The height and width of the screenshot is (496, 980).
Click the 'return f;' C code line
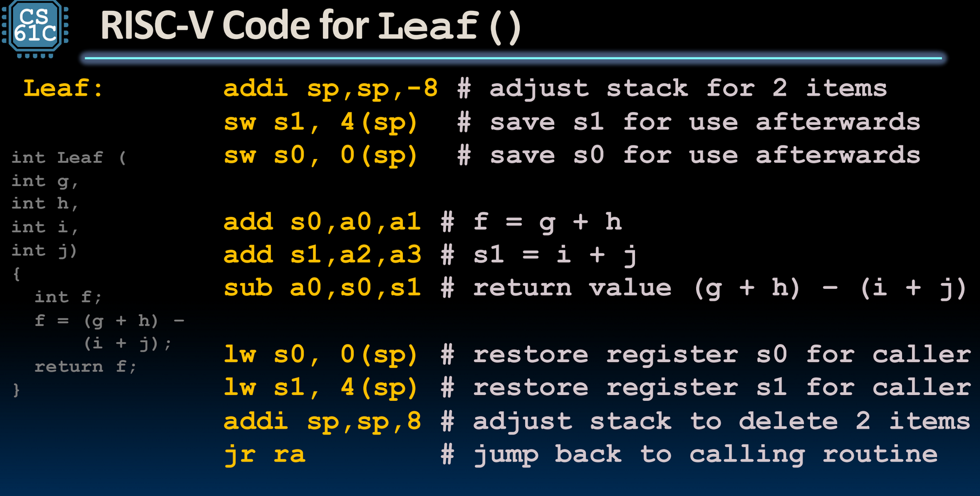(x=85, y=367)
